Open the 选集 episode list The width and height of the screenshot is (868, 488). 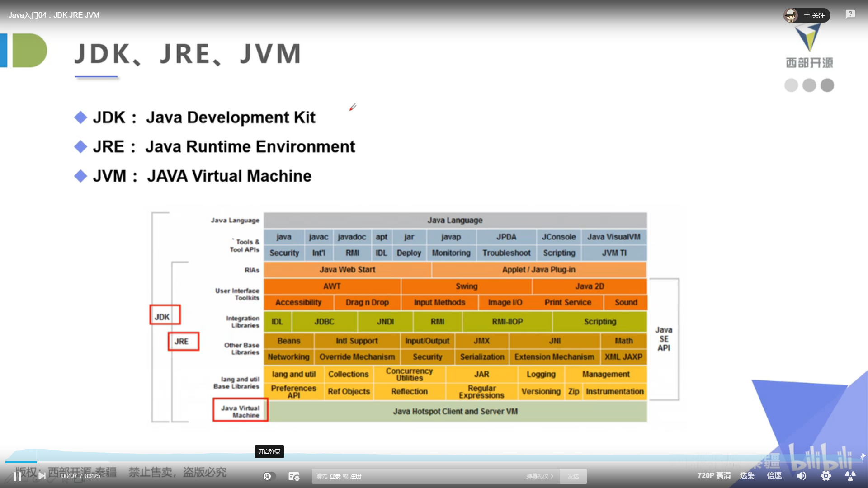pyautogui.click(x=747, y=475)
